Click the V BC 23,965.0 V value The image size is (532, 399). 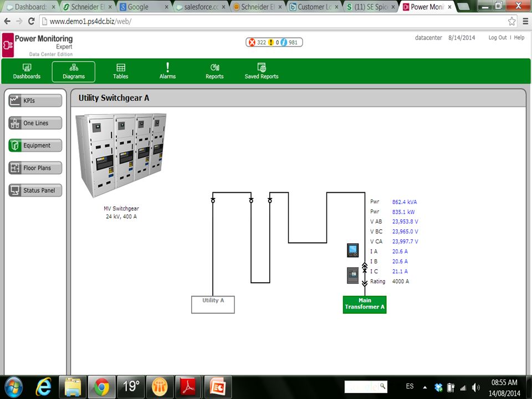coord(405,232)
